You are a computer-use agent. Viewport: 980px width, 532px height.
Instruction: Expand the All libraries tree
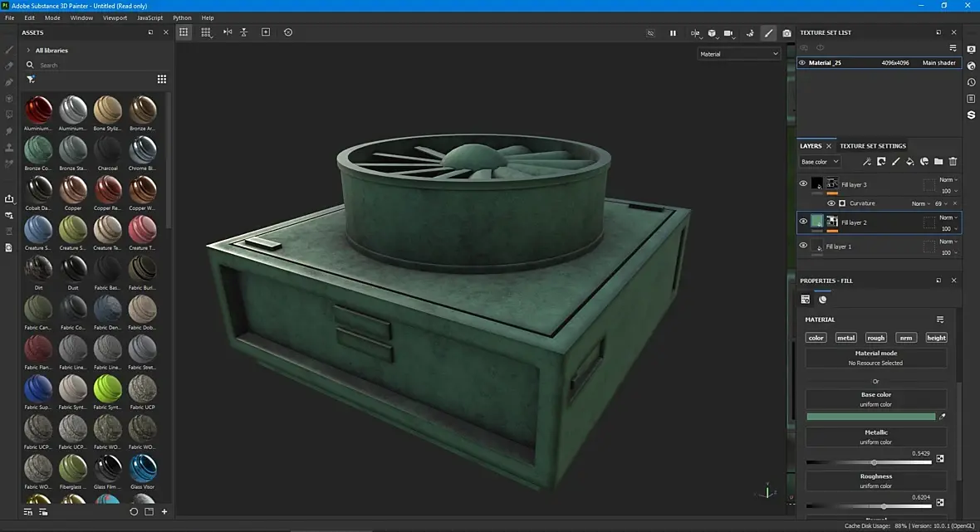tap(28, 51)
